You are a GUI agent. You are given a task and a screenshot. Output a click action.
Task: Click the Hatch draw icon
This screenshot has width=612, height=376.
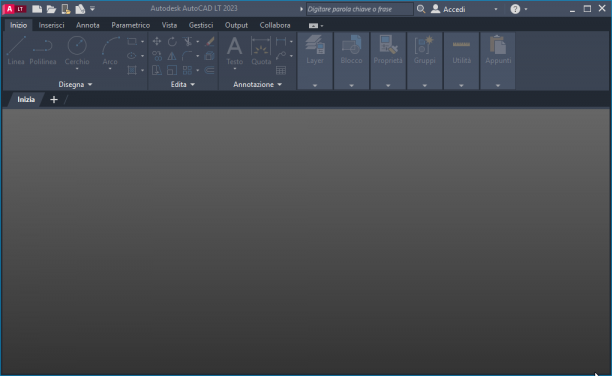pyautogui.click(x=132, y=70)
